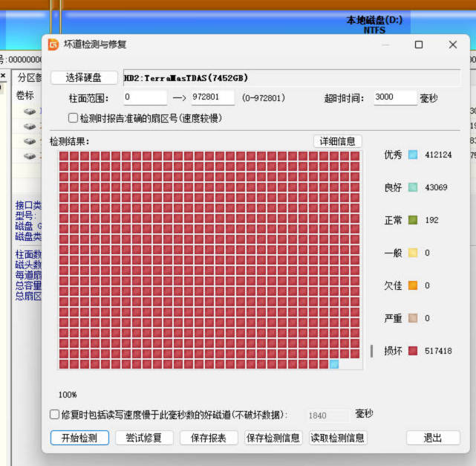Click the 优秀 light blue color swatch

[413, 155]
